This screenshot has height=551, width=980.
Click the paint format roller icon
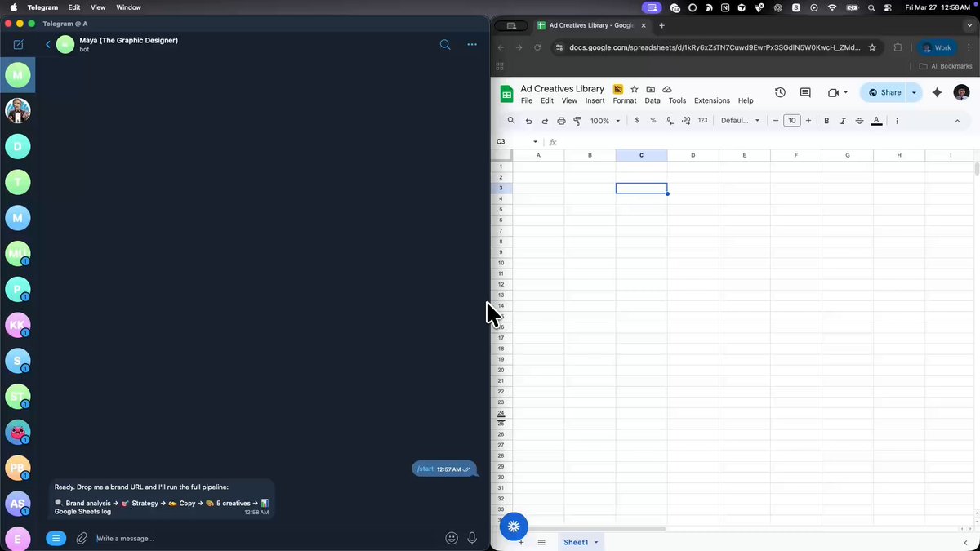577,121
